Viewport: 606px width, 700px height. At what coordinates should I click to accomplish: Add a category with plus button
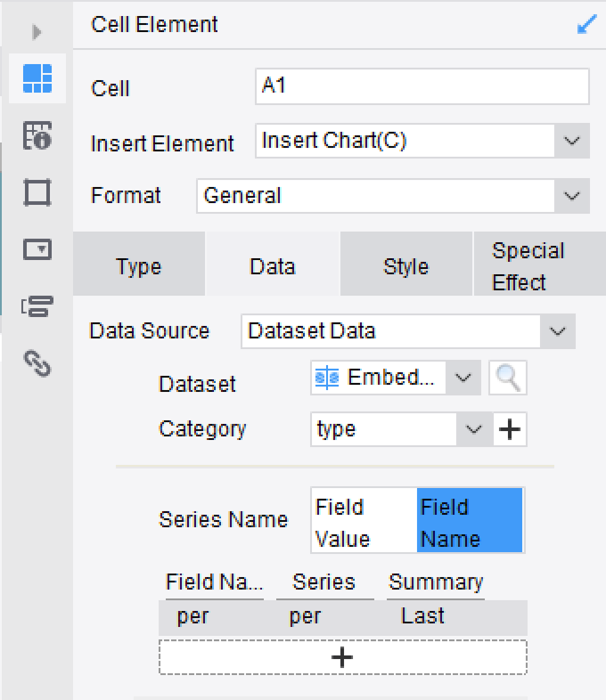(510, 429)
